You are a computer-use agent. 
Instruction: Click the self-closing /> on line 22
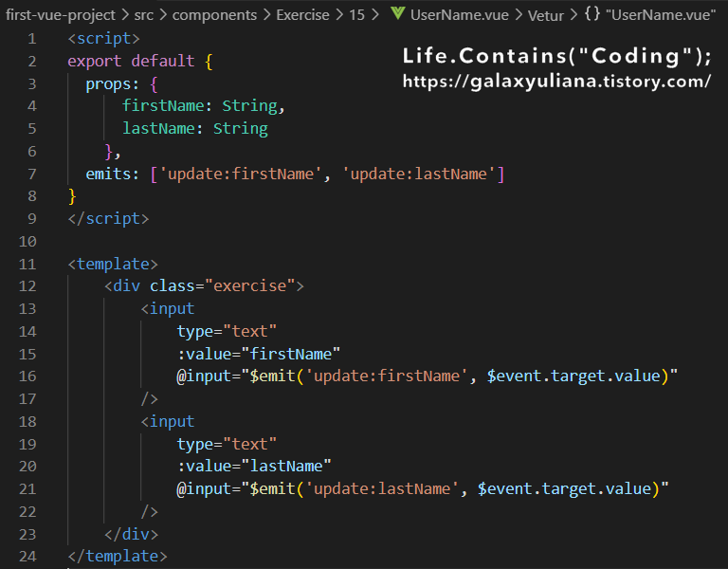(x=150, y=511)
